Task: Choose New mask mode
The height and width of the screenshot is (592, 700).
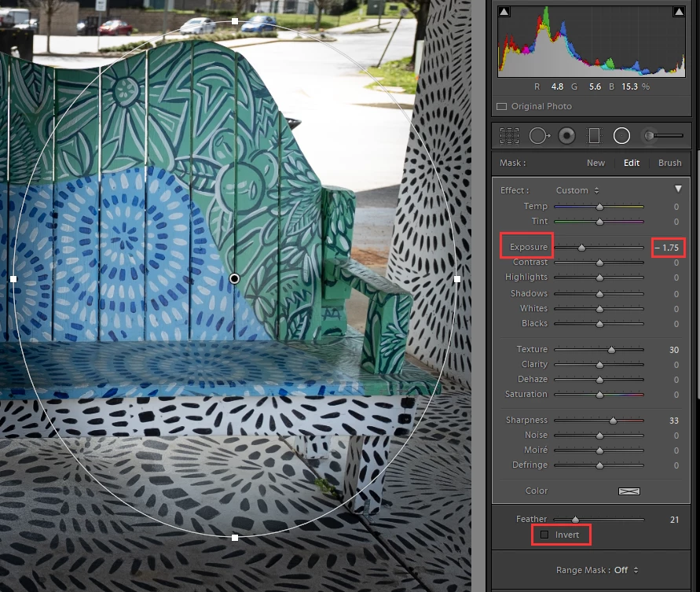Action: (x=596, y=163)
